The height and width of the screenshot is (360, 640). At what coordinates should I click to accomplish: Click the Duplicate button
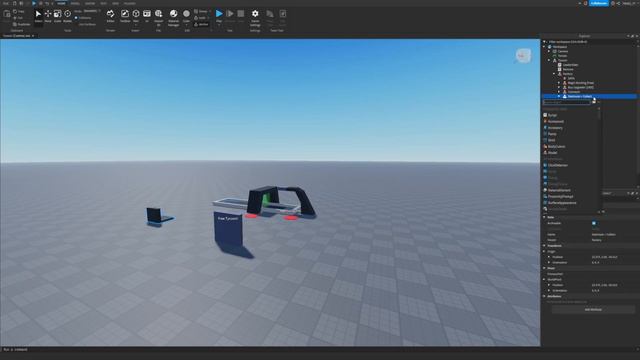point(22,24)
